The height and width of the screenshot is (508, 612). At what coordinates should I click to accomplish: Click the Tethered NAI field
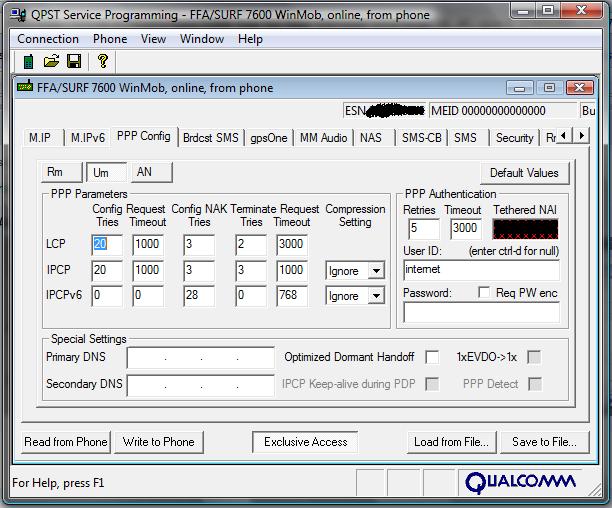pos(525,229)
